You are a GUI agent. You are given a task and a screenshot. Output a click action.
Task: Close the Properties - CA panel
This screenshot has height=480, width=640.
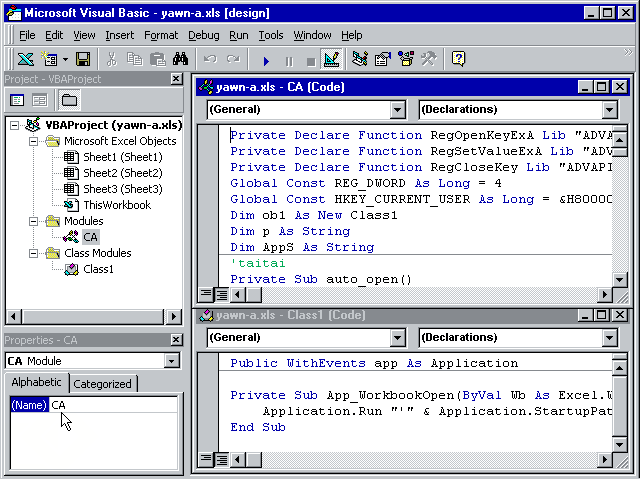(x=176, y=340)
